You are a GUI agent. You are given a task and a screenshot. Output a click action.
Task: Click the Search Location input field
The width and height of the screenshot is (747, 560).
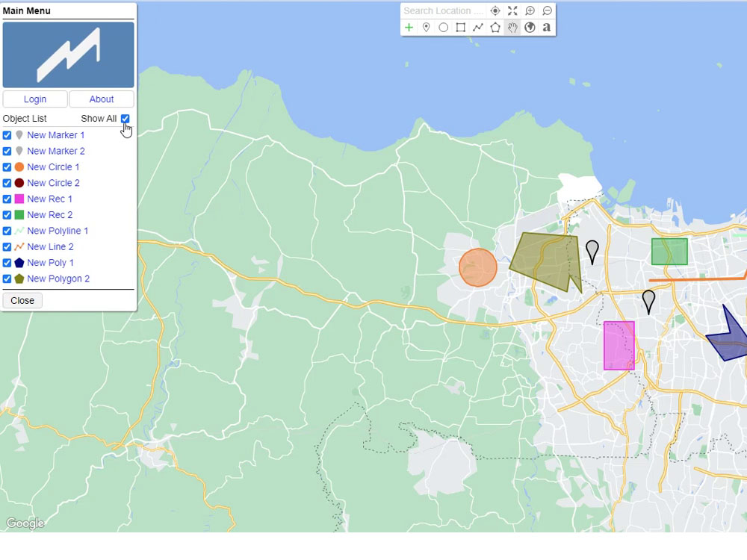[444, 10]
